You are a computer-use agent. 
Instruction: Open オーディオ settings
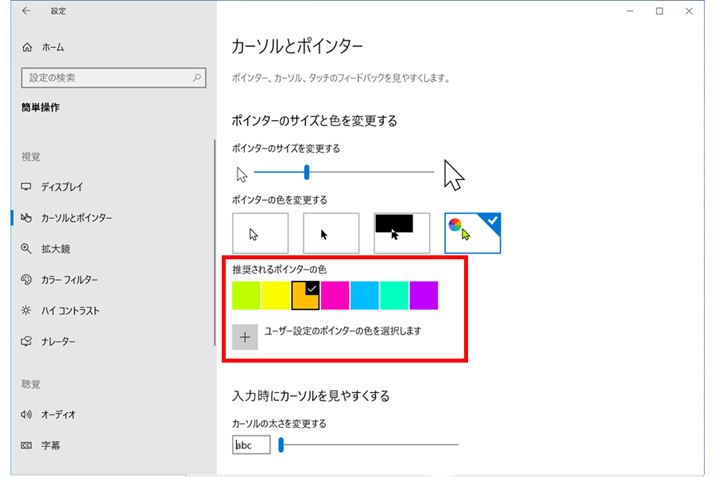pyautogui.click(x=58, y=414)
